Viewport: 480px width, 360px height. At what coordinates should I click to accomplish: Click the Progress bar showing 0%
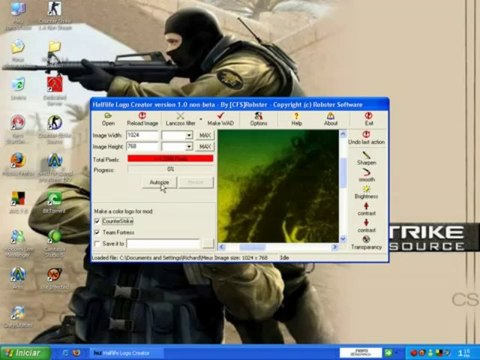click(170, 169)
